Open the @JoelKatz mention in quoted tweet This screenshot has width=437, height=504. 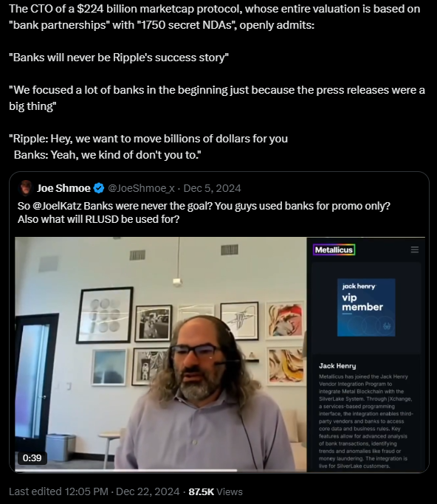point(57,206)
